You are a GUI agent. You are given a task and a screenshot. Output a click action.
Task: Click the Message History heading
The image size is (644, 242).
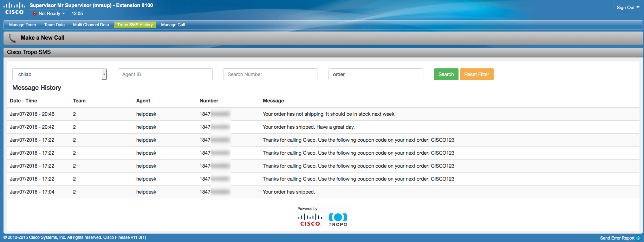pyautogui.click(x=37, y=88)
